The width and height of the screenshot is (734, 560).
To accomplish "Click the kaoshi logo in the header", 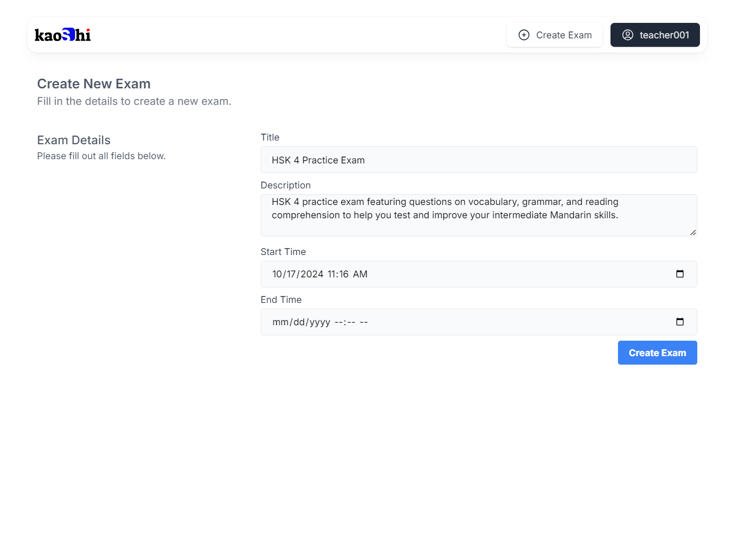I will pos(63,35).
